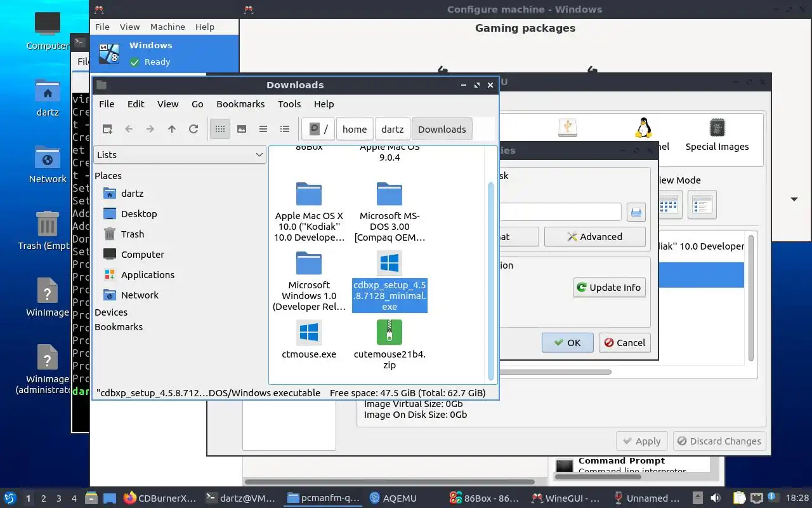Switch to thumbnail view mode
Image resolution: width=812 pixels, height=508 pixels.
(x=242, y=129)
